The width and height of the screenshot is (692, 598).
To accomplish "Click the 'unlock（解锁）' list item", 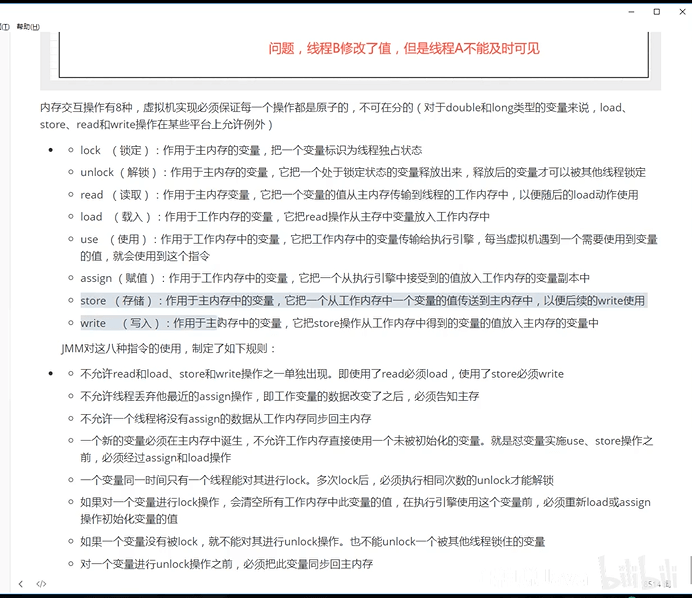I will [363, 172].
